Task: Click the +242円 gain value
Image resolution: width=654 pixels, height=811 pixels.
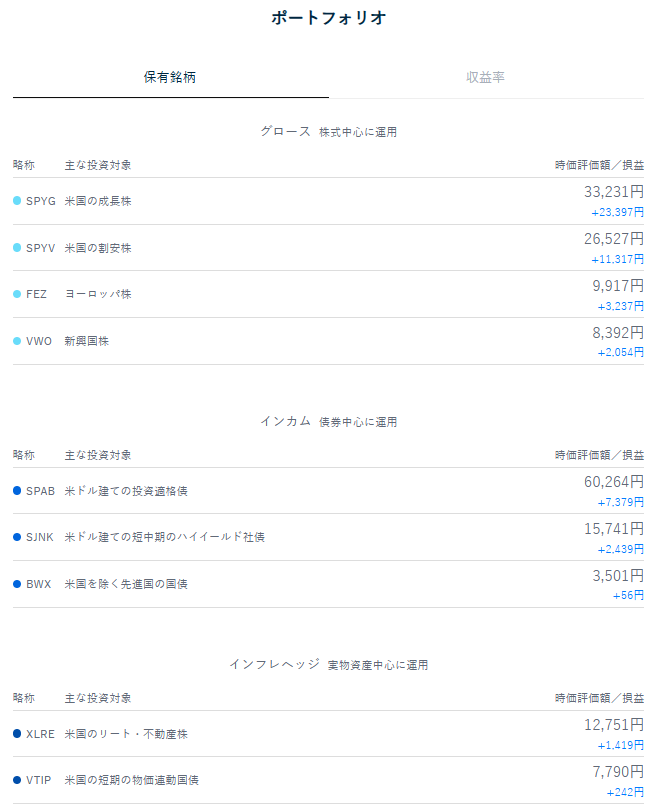Action: click(626, 793)
